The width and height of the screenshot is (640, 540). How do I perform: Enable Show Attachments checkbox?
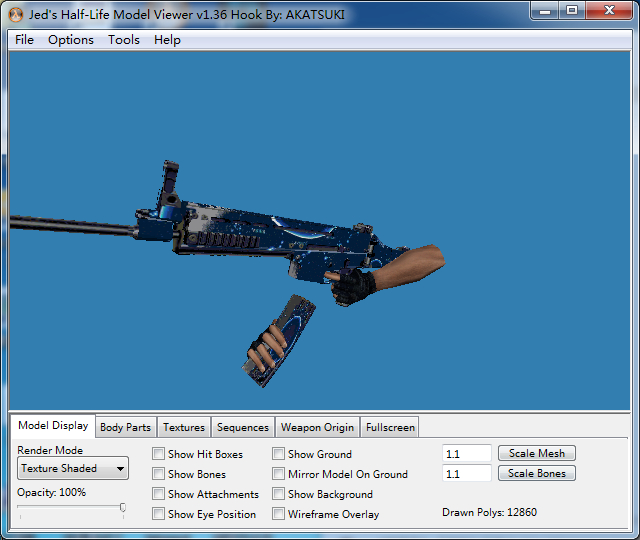[x=158, y=494]
